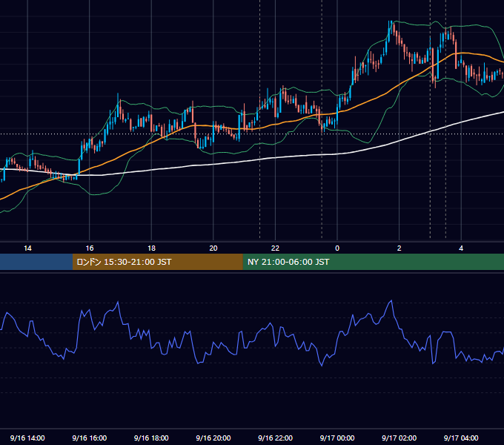Click hour label 4 on price chart axis
The image size is (504, 445).
(x=461, y=248)
